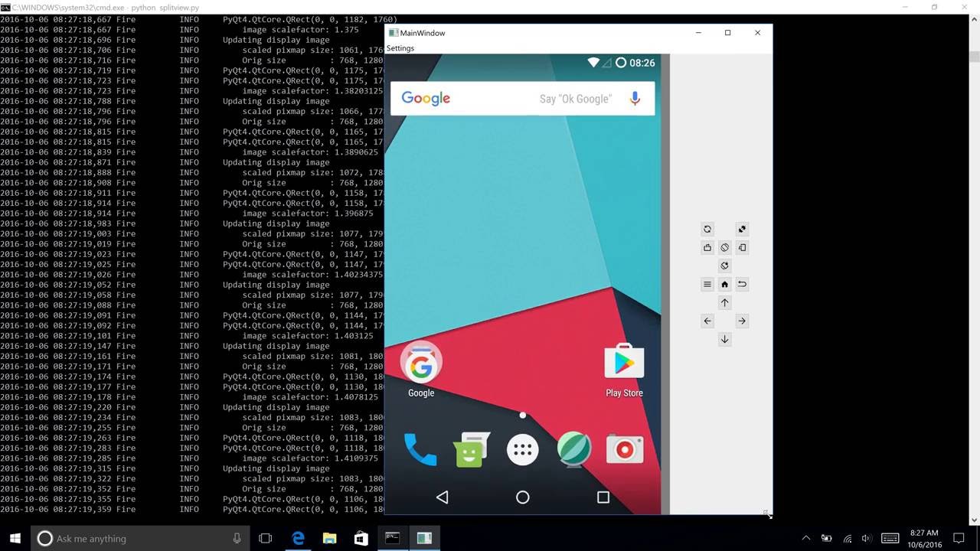This screenshot has height=551, width=980.
Task: Click the taskbar clock showing 8:27 AM
Action: click(924, 539)
